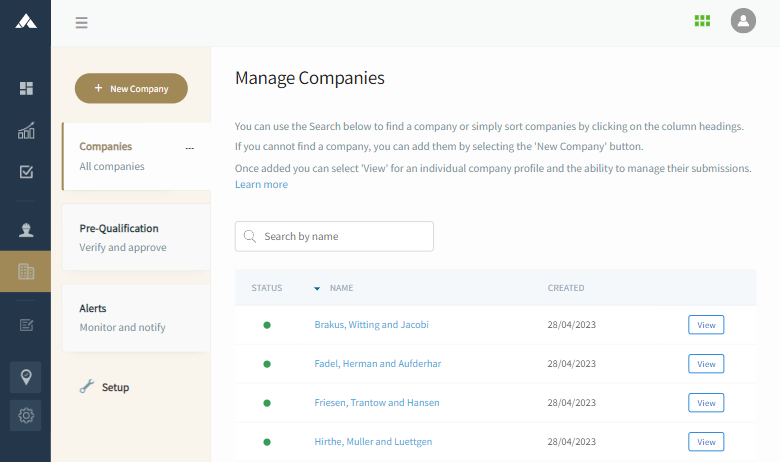Click the green status dot for Friesen
Screen dimensions: 780x462
coord(267,403)
